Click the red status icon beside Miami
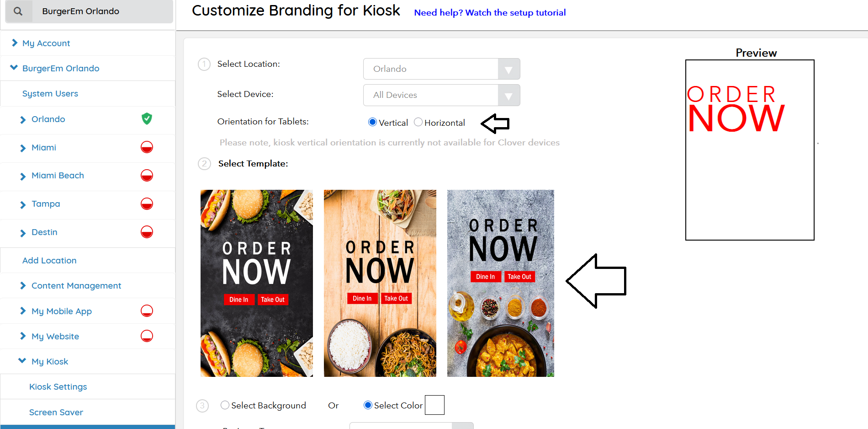Screen dimensions: 868x429 tap(147, 147)
